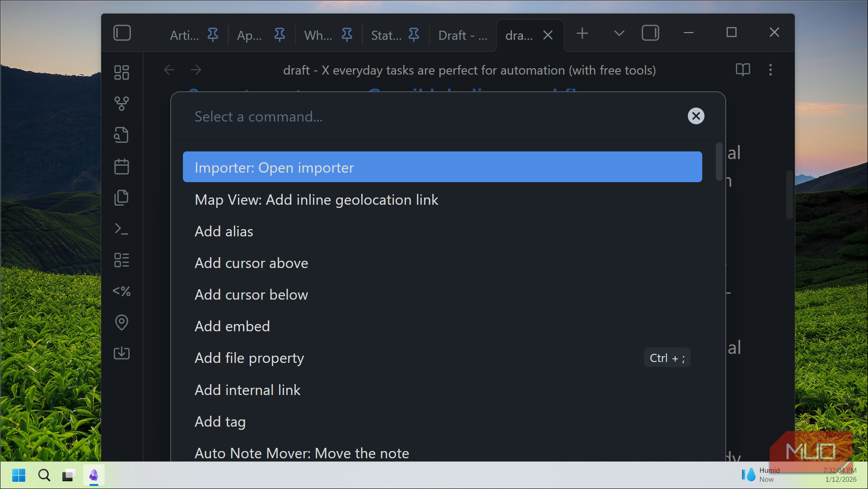
Task: Run the Add embed command
Action: click(x=442, y=326)
